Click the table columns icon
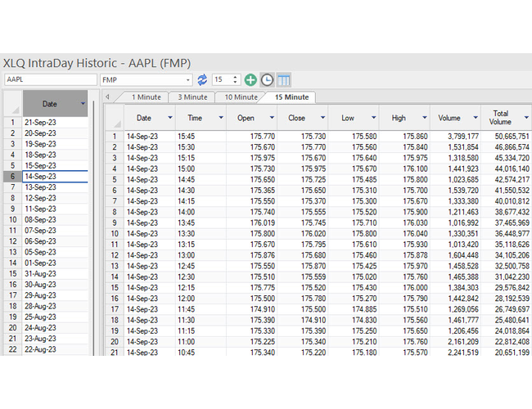 click(x=284, y=80)
